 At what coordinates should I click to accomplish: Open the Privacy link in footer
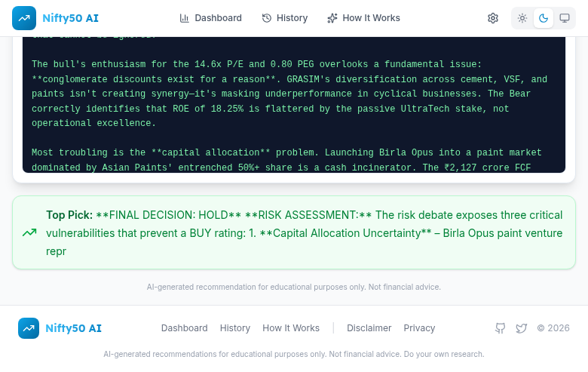pyautogui.click(x=419, y=328)
